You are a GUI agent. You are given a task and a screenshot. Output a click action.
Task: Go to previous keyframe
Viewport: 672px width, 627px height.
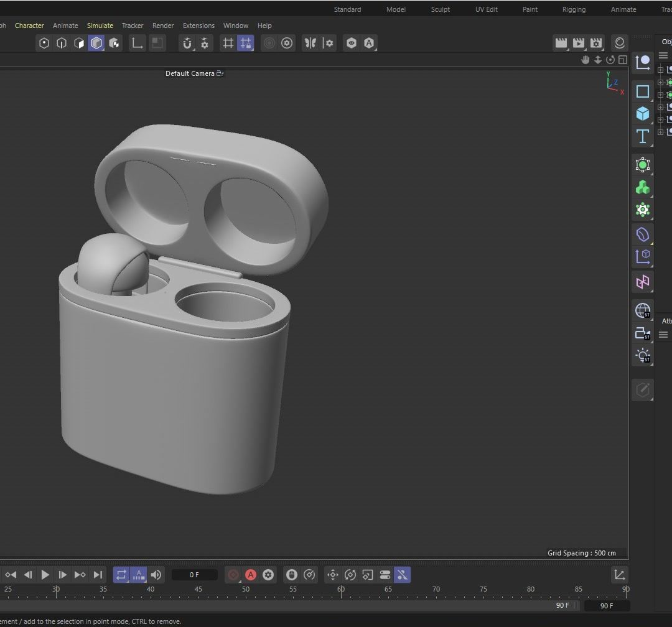(11, 575)
